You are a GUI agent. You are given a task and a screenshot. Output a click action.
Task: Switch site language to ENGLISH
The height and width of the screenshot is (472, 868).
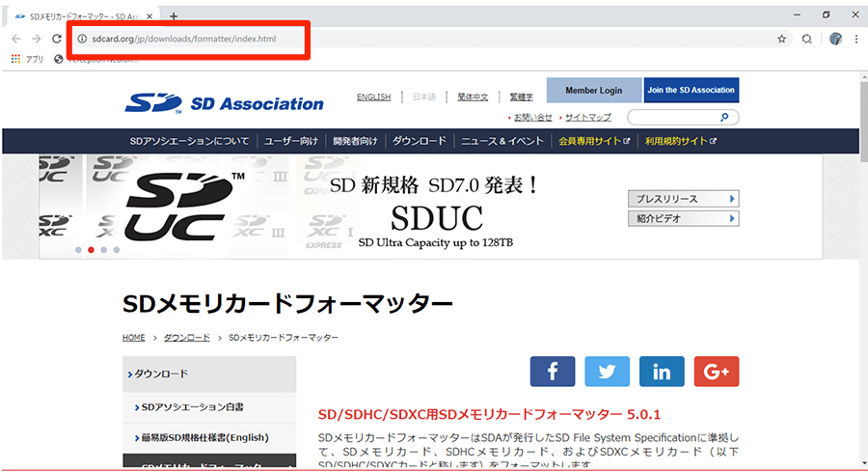coord(373,97)
